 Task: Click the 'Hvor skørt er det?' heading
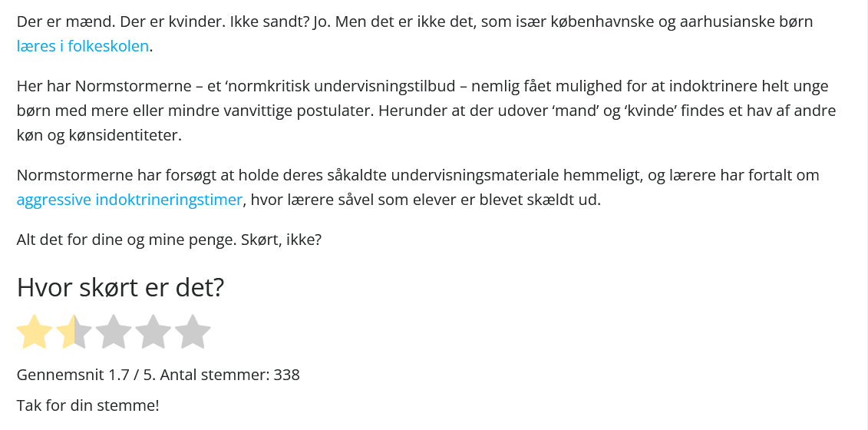tap(120, 287)
